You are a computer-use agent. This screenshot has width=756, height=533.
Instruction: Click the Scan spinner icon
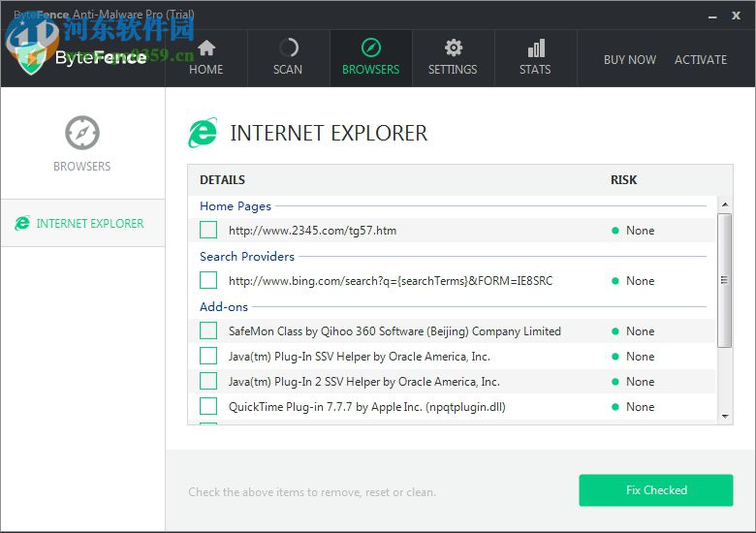(x=288, y=47)
